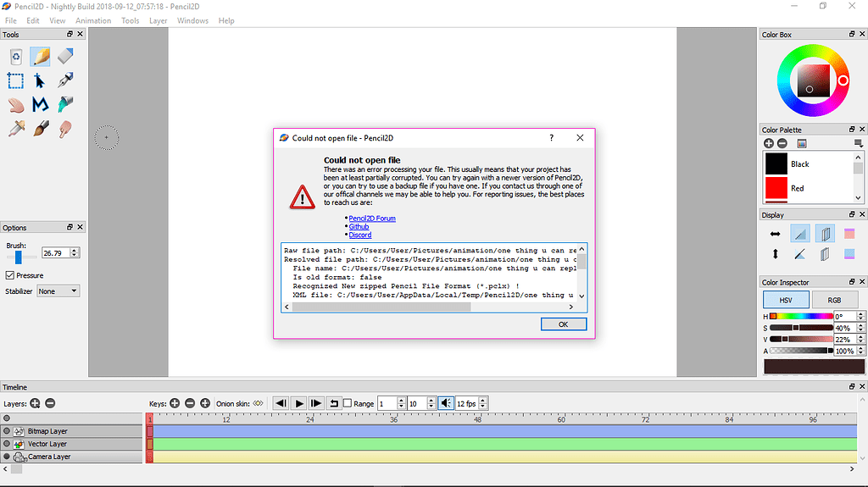Click the brush size input field
Screen dimensions: 868x487
(x=56, y=253)
